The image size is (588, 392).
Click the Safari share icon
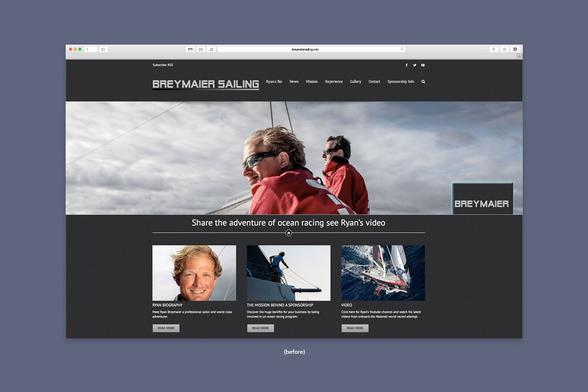pos(493,49)
